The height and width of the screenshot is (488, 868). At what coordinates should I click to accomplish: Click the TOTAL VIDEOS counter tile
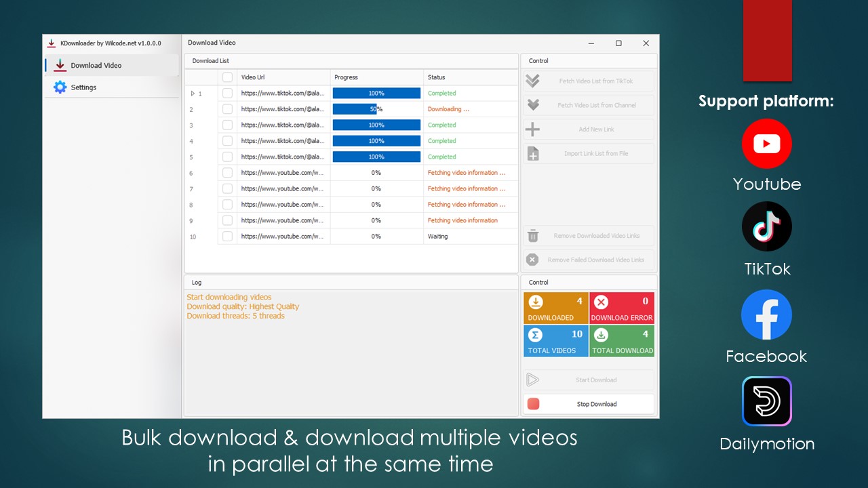point(555,341)
